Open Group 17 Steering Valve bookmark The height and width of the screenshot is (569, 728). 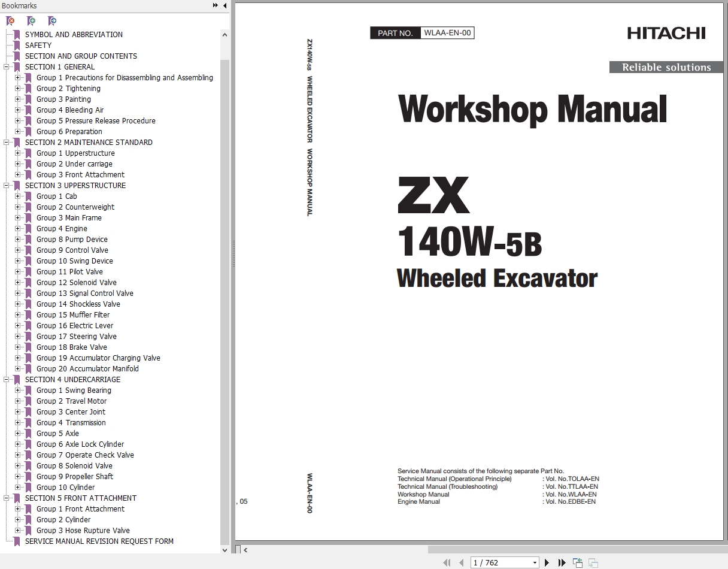[77, 337]
